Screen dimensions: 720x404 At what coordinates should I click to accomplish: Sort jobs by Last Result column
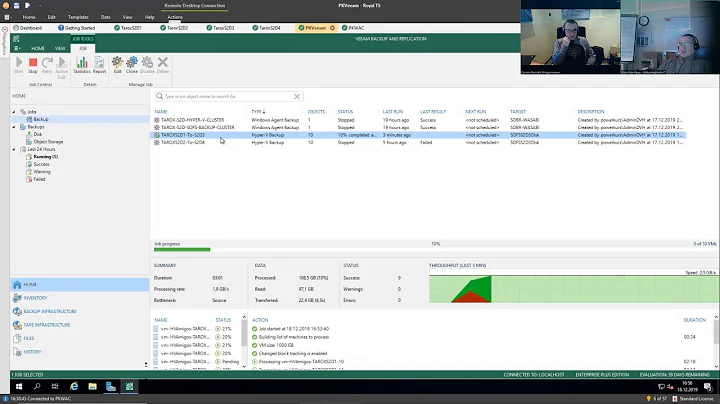click(433, 112)
